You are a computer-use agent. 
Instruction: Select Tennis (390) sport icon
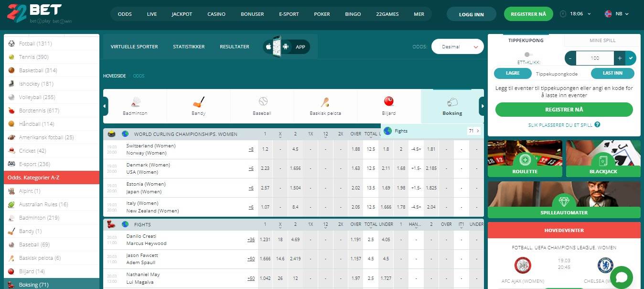11,57
